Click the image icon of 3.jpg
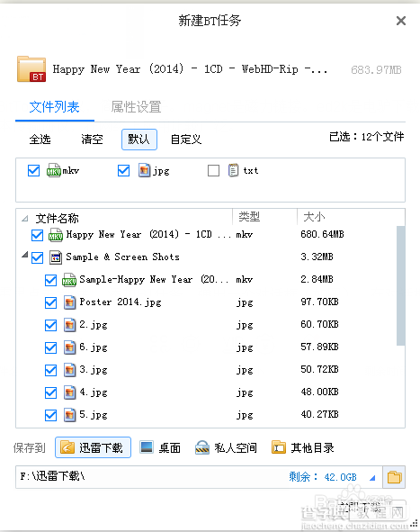This screenshot has width=420, height=532. click(x=70, y=370)
